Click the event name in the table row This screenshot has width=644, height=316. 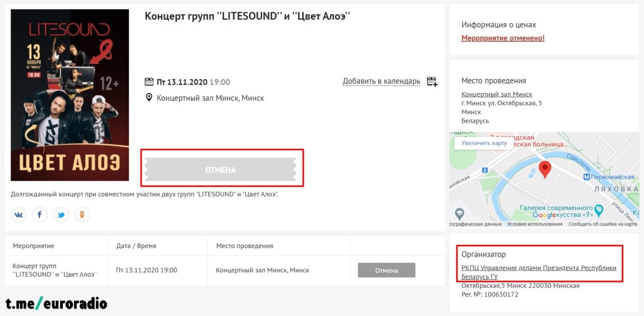click(x=54, y=270)
